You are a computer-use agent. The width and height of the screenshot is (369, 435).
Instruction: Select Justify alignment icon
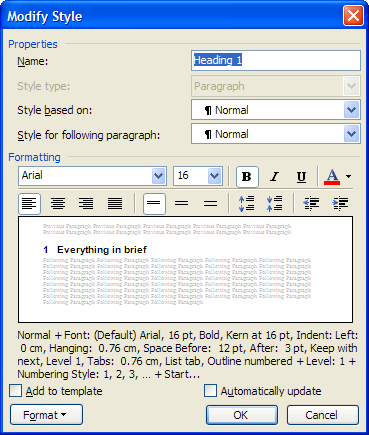[x=115, y=203]
